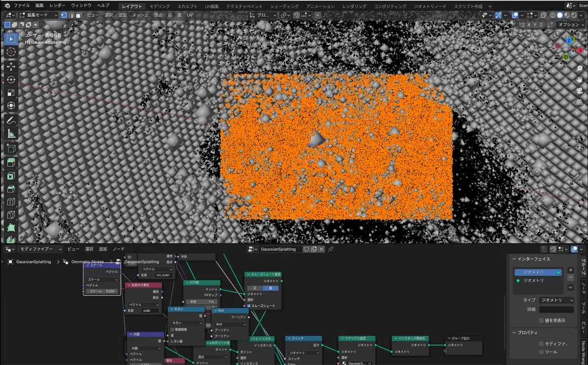Viewport: 588px width, 365px height.
Task: Open the node editor 追加 menu
Action: click(102, 249)
